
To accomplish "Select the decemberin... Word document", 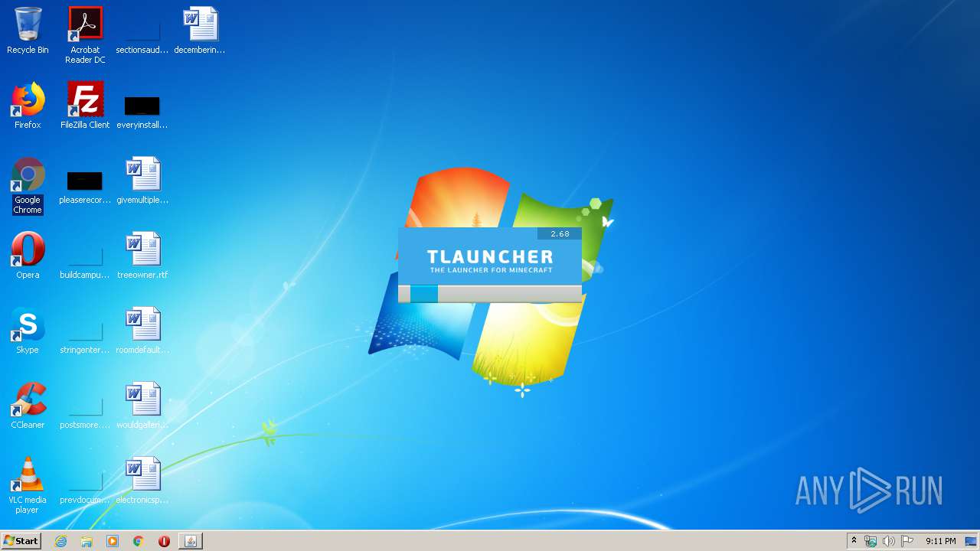I will point(200,31).
